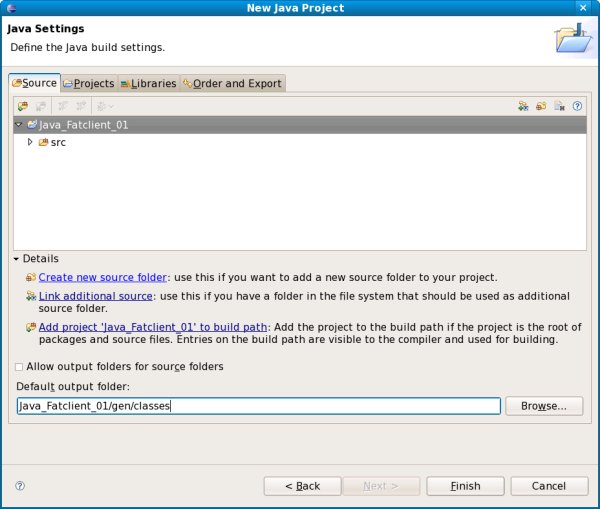Click the help icon in the bottom-left corner
This screenshot has width=600, height=509.
point(20,486)
